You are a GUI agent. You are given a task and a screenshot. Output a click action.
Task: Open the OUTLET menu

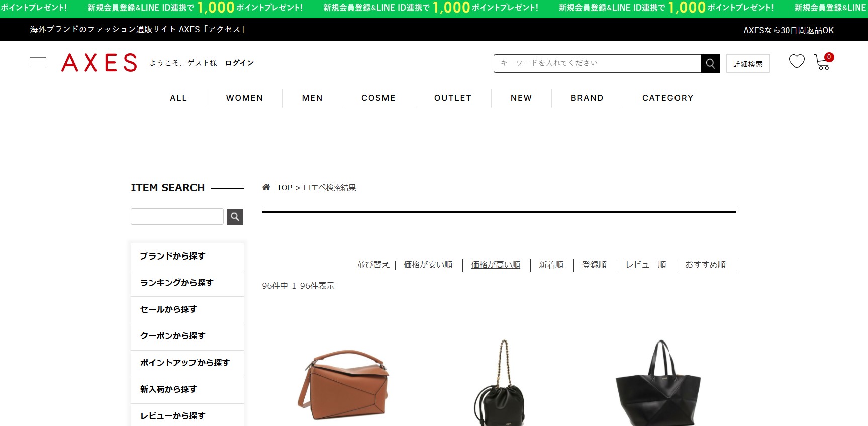coord(452,98)
